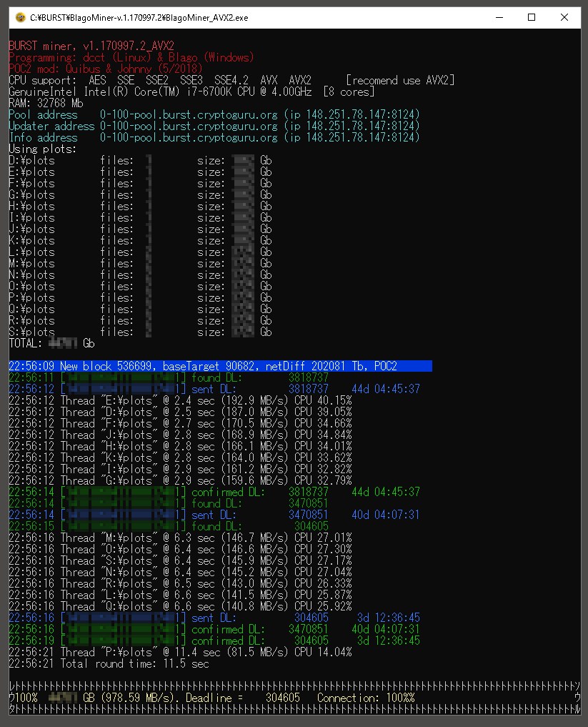
Task: Click the Thread "E:¥plots" 192.9 MB/s line
Action: [x=179, y=400]
